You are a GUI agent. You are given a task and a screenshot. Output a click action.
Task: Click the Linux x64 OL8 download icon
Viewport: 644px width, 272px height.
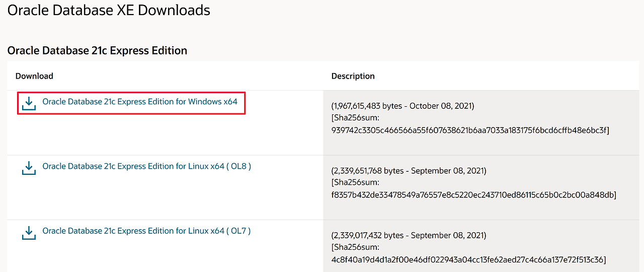click(29, 167)
